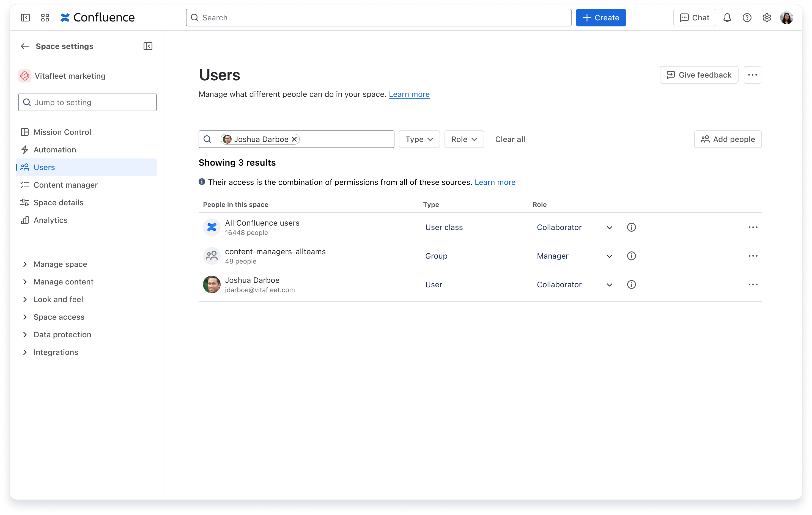Click the Give feedback button
This screenshot has width=812, height=515.
(x=699, y=75)
